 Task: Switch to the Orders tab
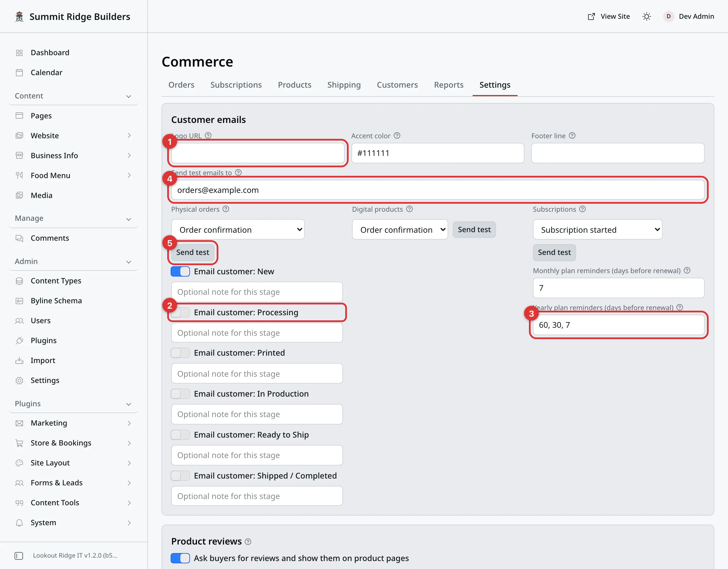[x=181, y=85]
